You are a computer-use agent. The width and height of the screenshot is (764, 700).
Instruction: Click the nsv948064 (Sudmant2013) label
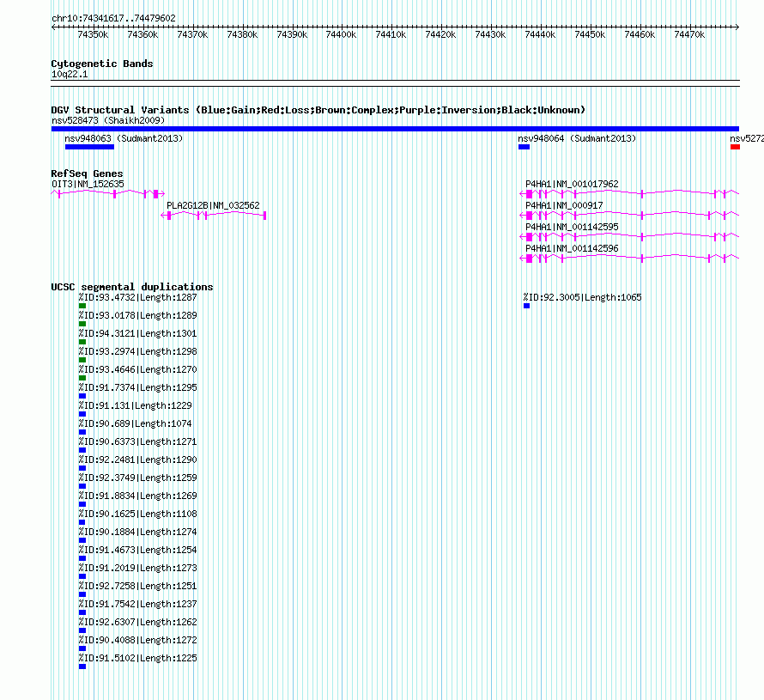point(577,138)
